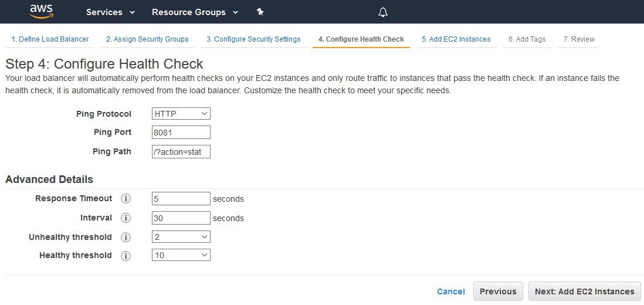Jump to Add EC2 Instances step
Screen dimensions: 644x305
pos(456,39)
